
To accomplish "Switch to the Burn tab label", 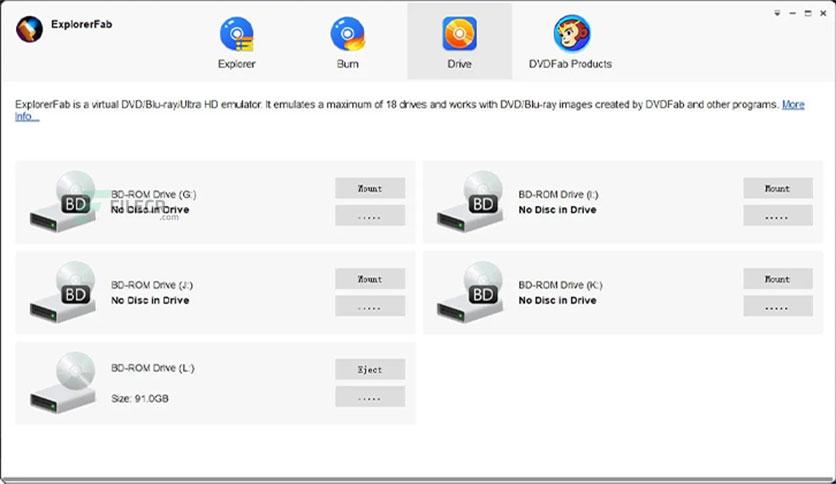I will click(x=348, y=64).
